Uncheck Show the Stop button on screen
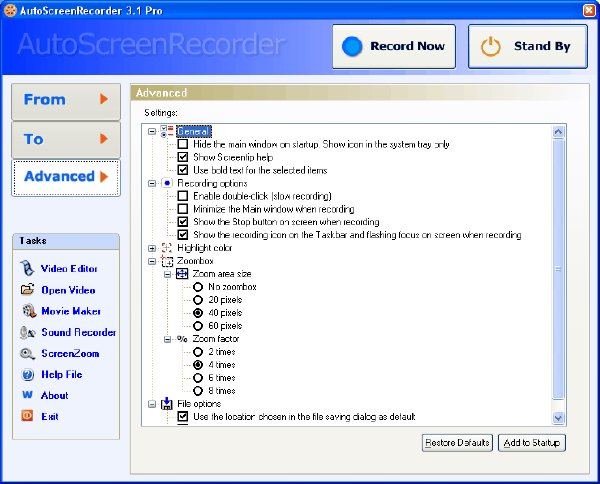Image resolution: width=600 pixels, height=484 pixels. [x=183, y=222]
